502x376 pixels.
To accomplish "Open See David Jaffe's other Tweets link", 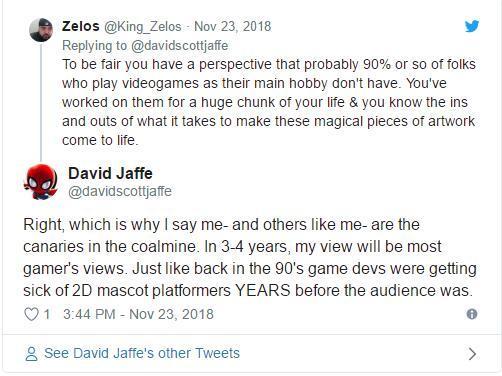I will point(142,353).
